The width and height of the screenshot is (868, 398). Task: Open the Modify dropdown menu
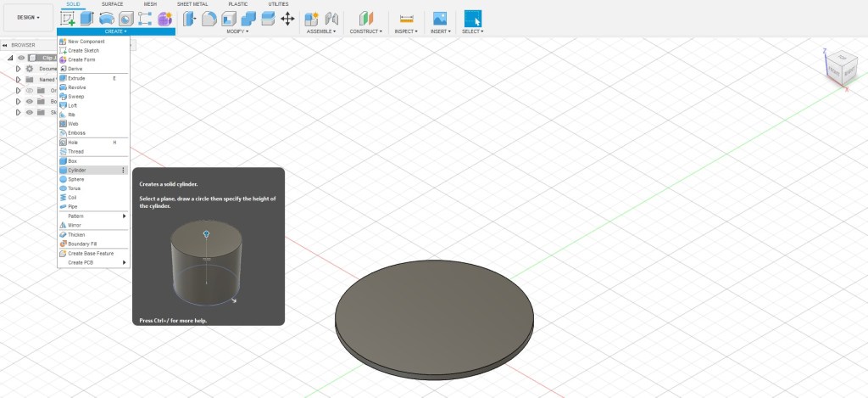[237, 31]
